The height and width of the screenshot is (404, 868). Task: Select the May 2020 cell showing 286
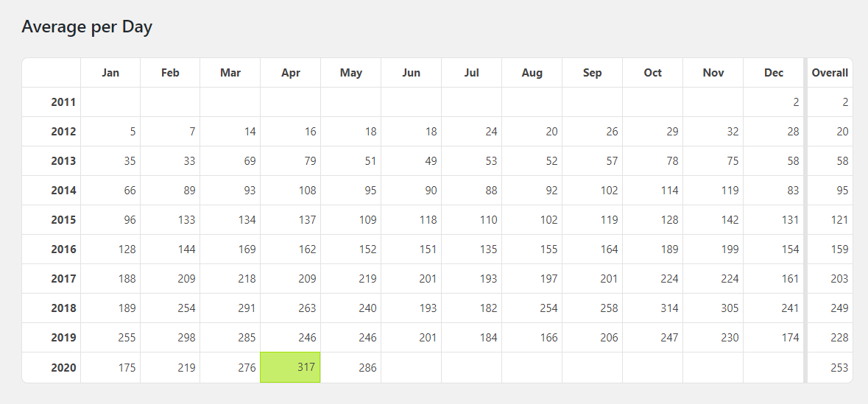[x=351, y=367]
